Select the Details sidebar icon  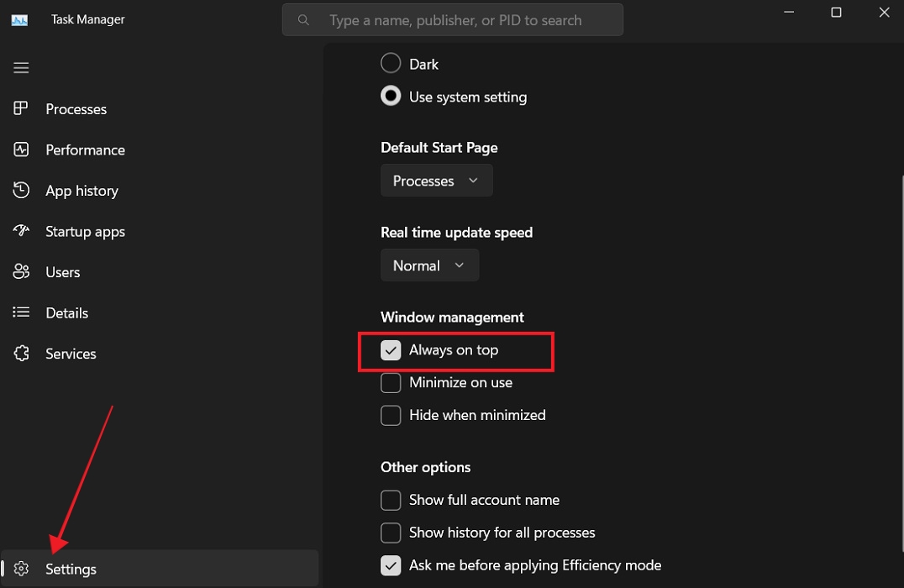(21, 312)
